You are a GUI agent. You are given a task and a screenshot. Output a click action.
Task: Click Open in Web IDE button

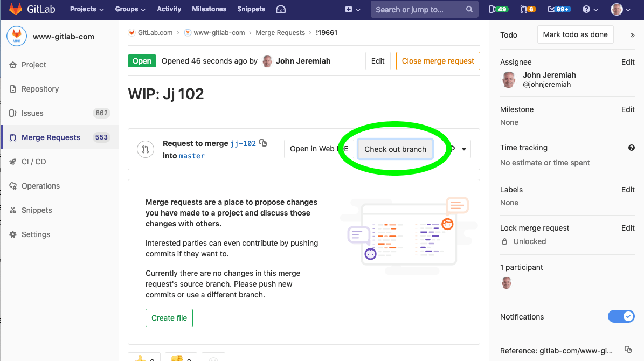coord(319,149)
